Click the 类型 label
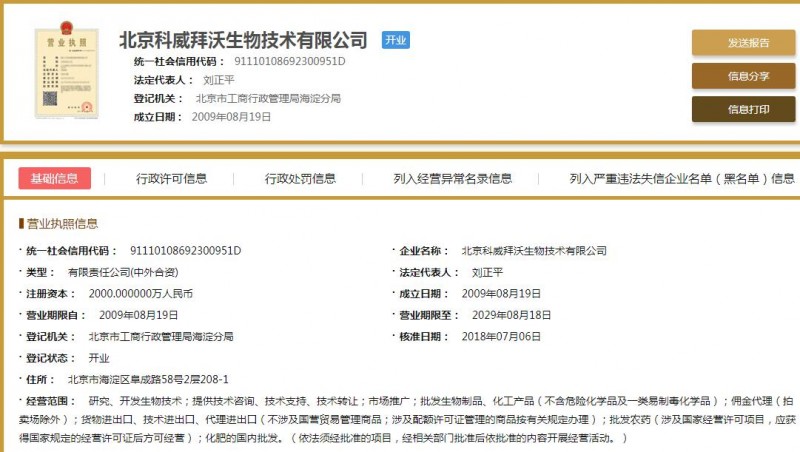This screenshot has width=800, height=452. pos(40,272)
